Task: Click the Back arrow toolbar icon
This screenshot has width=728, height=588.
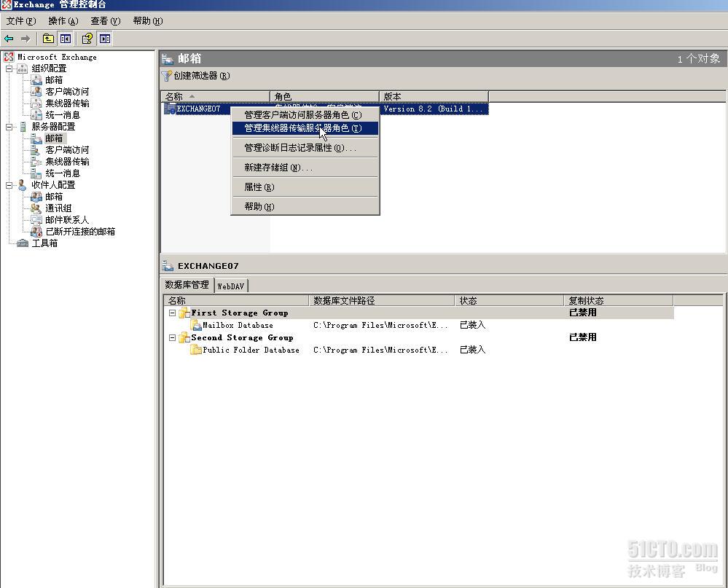Action: point(9,39)
